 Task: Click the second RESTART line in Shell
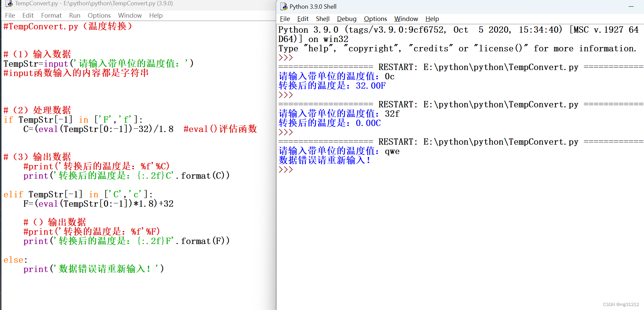pos(461,104)
